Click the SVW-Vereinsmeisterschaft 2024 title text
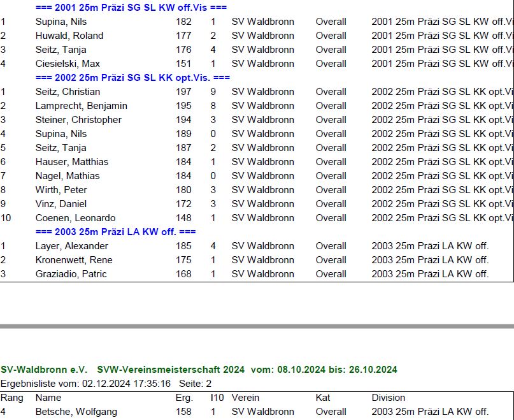514x420 pixels. click(171, 370)
